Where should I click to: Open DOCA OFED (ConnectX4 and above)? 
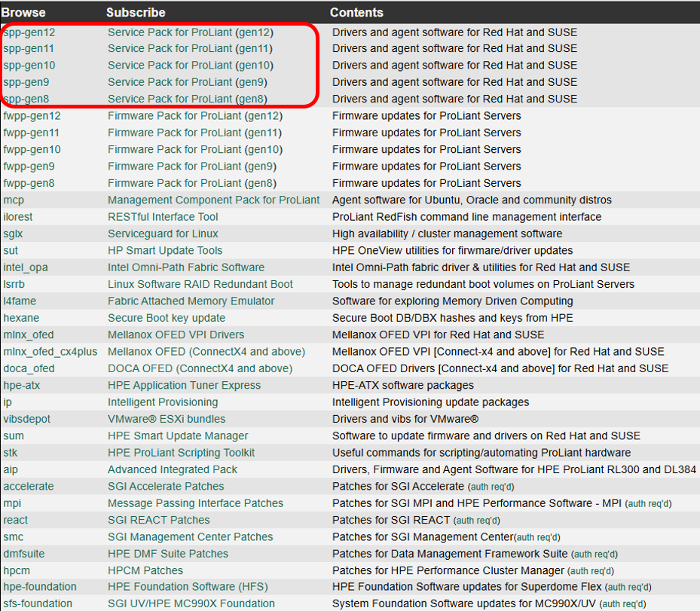click(200, 368)
